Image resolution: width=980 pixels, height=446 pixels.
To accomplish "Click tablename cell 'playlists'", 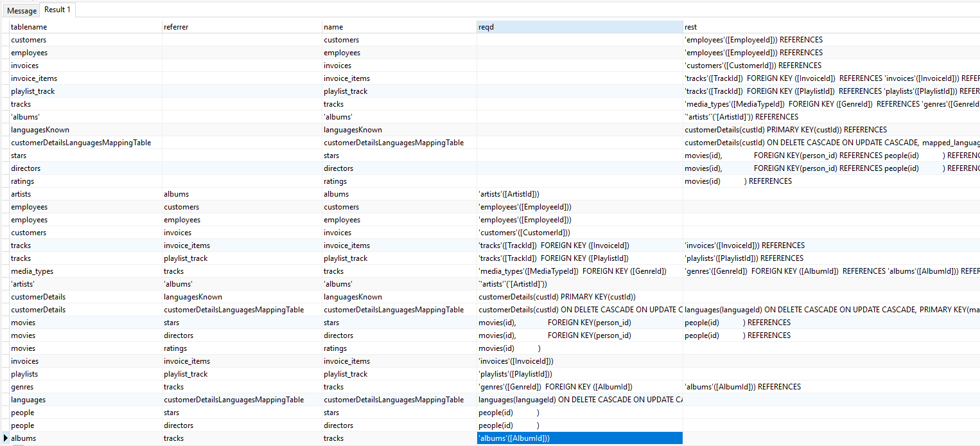I will click(x=85, y=374).
